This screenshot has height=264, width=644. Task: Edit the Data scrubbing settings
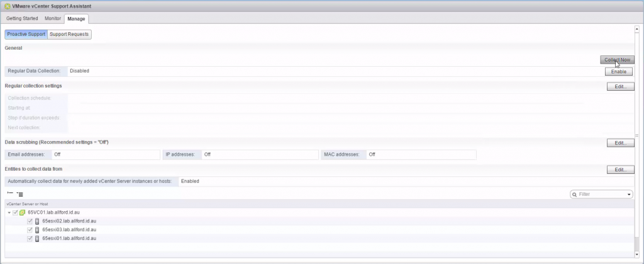tap(621, 143)
